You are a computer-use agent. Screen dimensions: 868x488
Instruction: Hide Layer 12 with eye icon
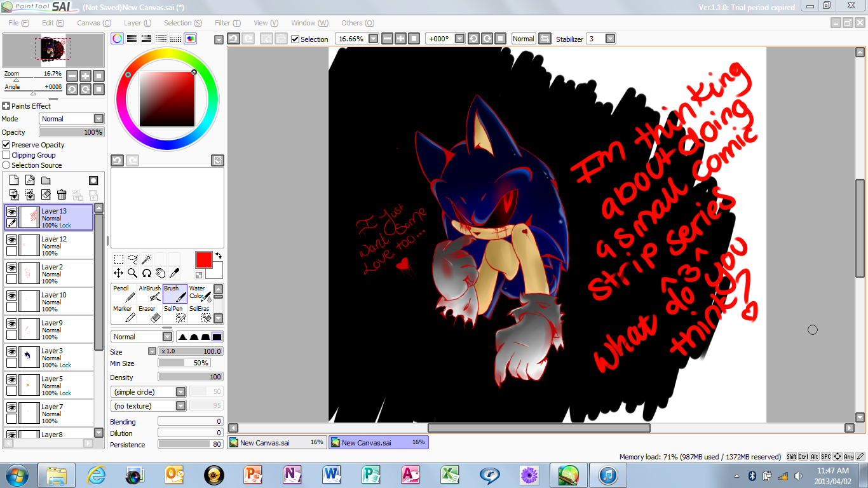(x=11, y=240)
